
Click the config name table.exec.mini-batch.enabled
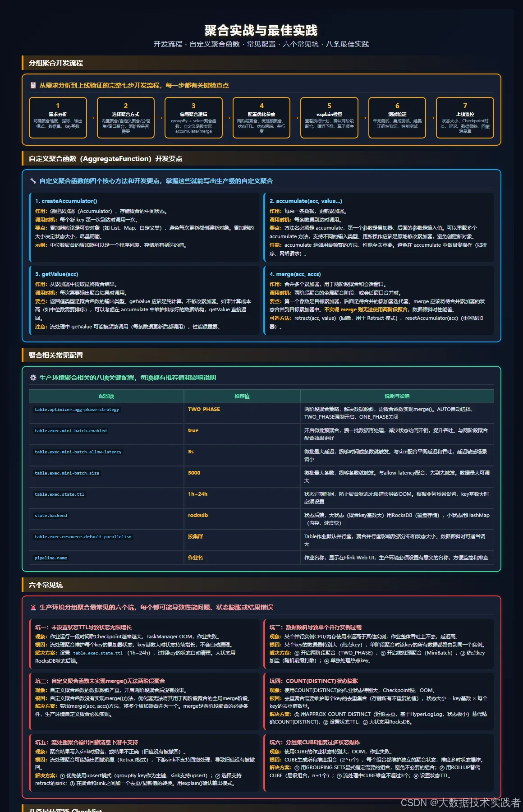(x=71, y=431)
